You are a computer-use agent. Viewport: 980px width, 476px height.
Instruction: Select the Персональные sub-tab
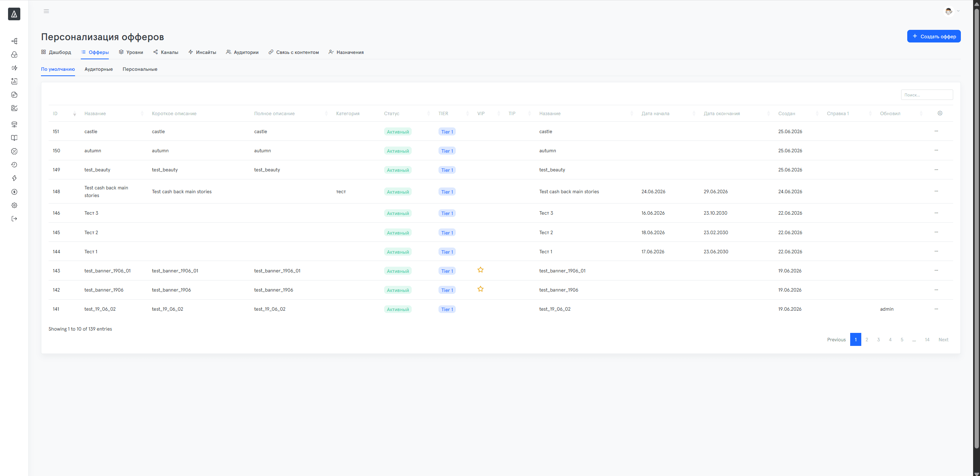(x=140, y=69)
